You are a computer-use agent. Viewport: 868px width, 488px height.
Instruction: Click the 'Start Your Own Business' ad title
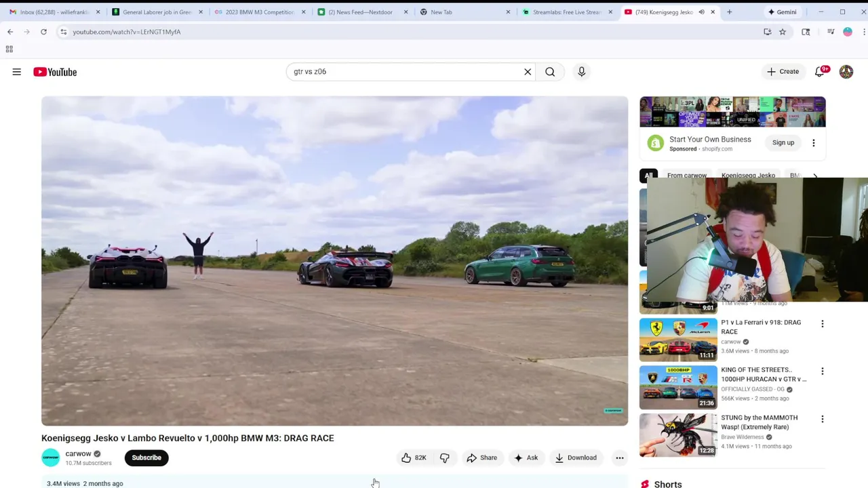tap(710, 140)
